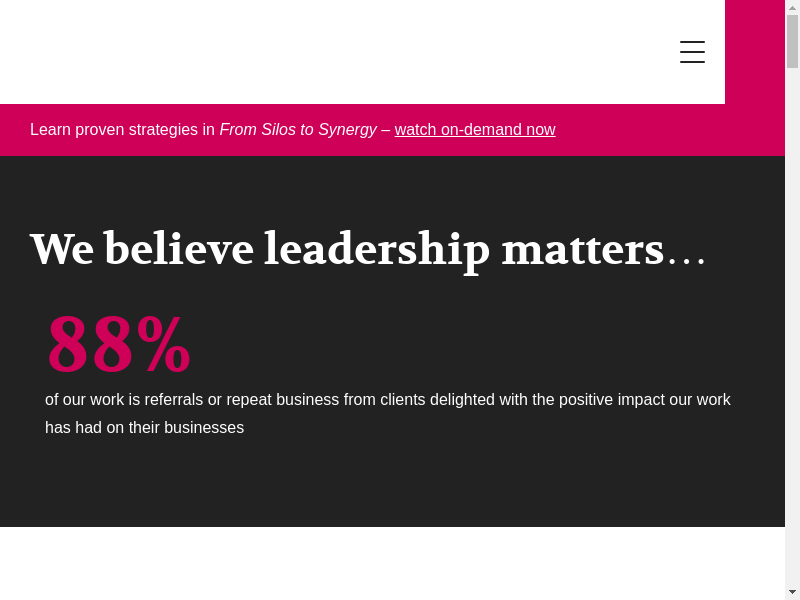Select the "We believe leadership matters" heading
The image size is (800, 600).
(x=346, y=249)
